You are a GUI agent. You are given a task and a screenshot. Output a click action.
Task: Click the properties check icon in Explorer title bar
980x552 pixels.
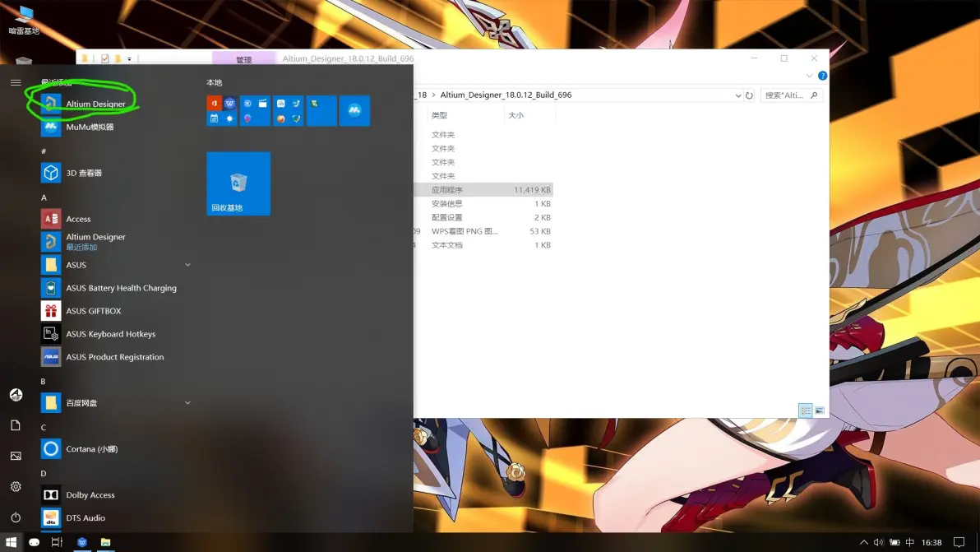(x=104, y=58)
